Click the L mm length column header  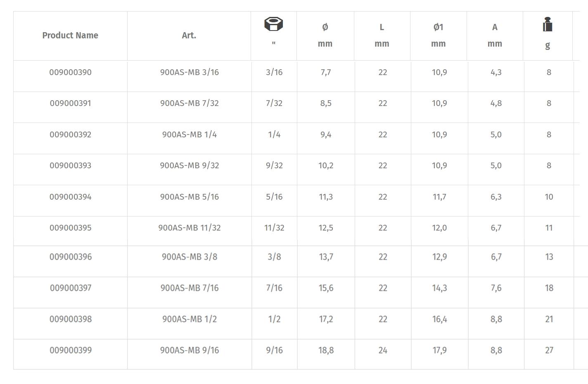382,35
